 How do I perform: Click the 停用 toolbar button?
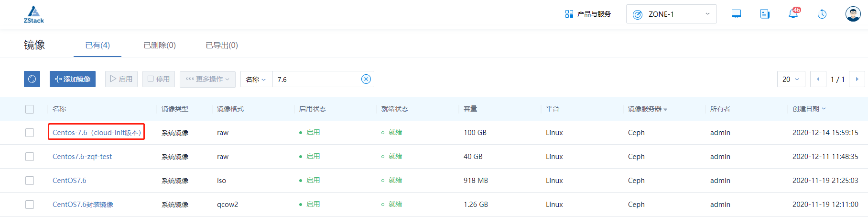click(159, 79)
